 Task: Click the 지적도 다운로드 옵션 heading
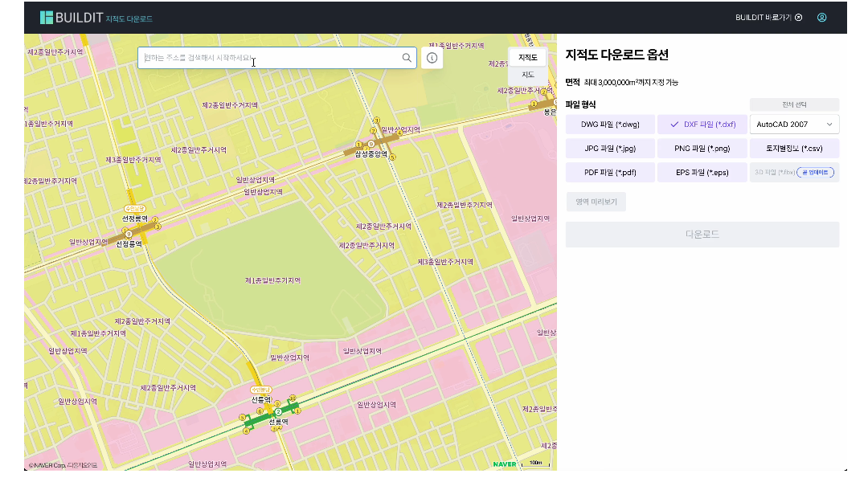616,55
